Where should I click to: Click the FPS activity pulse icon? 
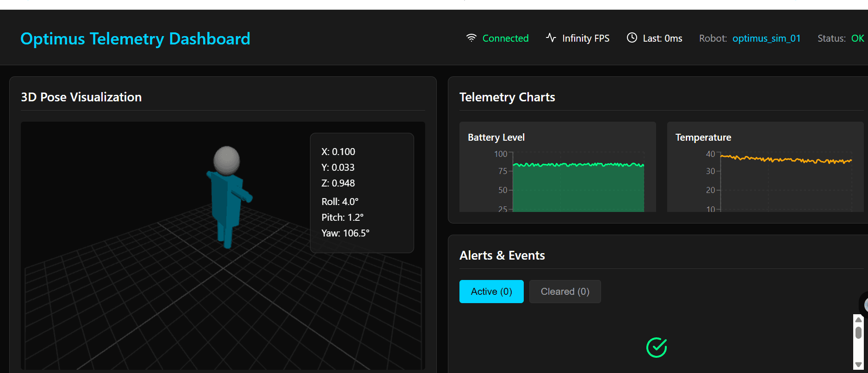551,37
